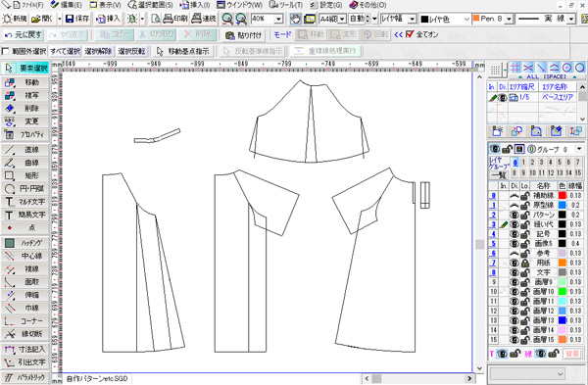Toggle the grid snap icon
The width and height of the screenshot is (588, 385).
pyautogui.click(x=515, y=68)
